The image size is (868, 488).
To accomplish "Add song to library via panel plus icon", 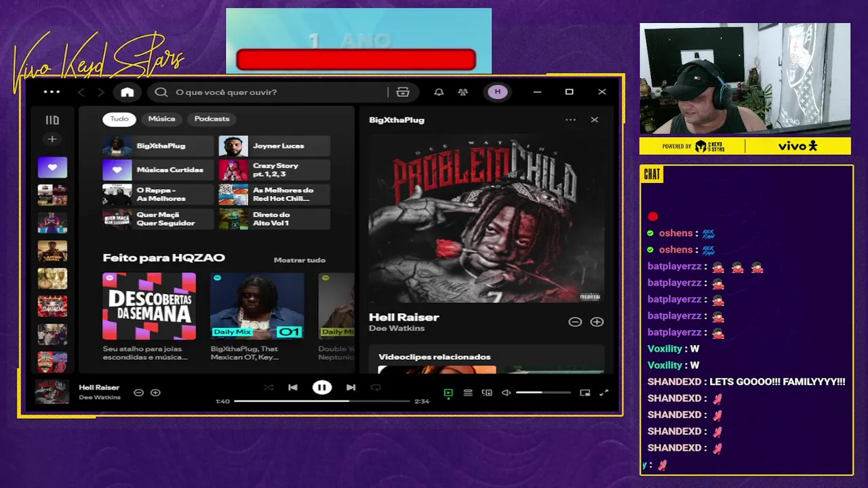I will click(x=597, y=322).
